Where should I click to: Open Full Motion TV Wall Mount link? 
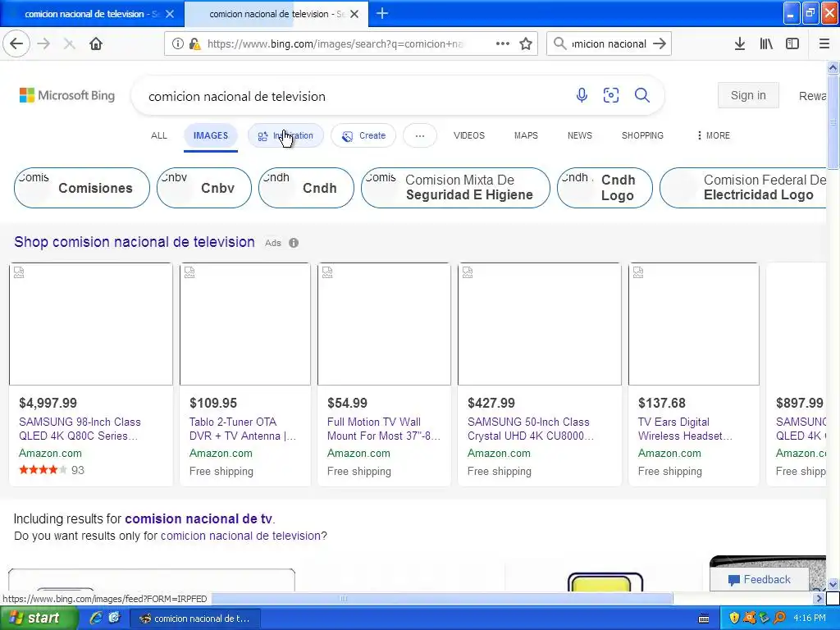tap(384, 429)
